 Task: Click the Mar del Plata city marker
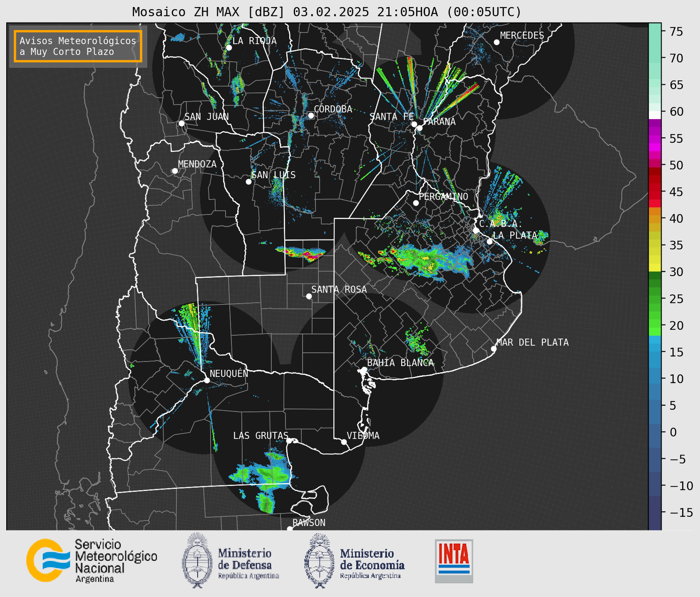[494, 349]
